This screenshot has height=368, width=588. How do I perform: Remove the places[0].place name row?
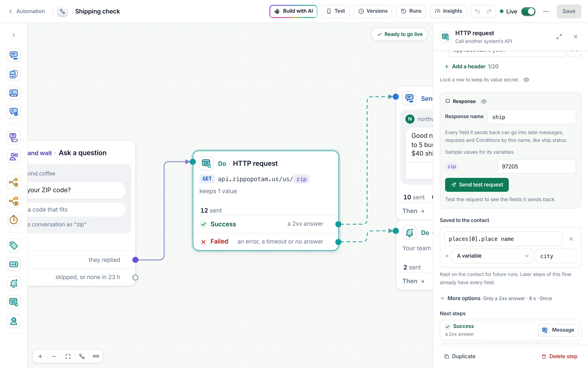571,239
